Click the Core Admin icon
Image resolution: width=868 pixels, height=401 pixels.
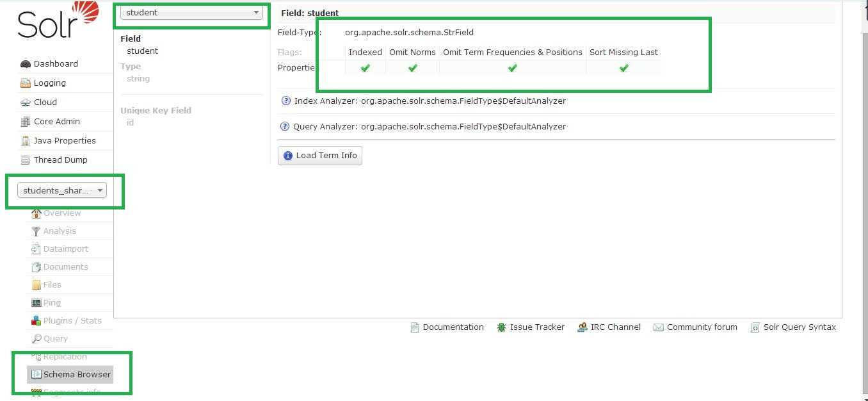pyautogui.click(x=26, y=122)
